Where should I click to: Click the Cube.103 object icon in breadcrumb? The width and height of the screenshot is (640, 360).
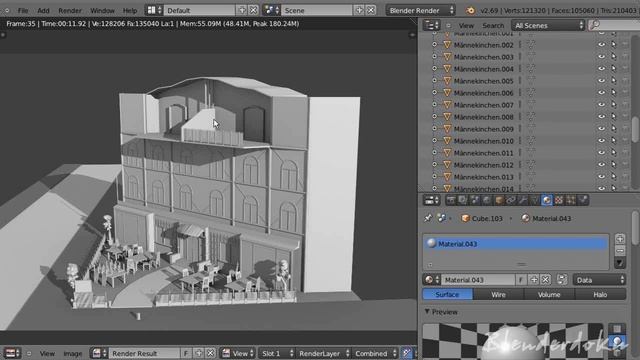click(465, 218)
